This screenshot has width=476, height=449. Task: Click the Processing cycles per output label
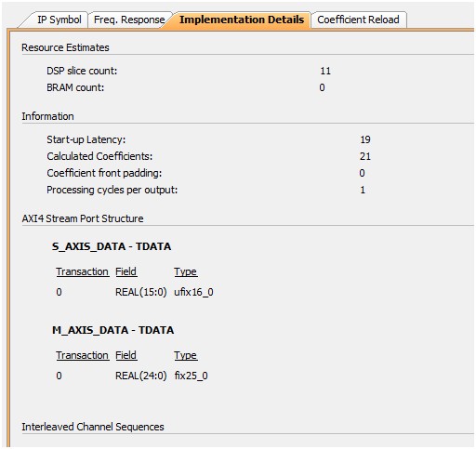(112, 190)
